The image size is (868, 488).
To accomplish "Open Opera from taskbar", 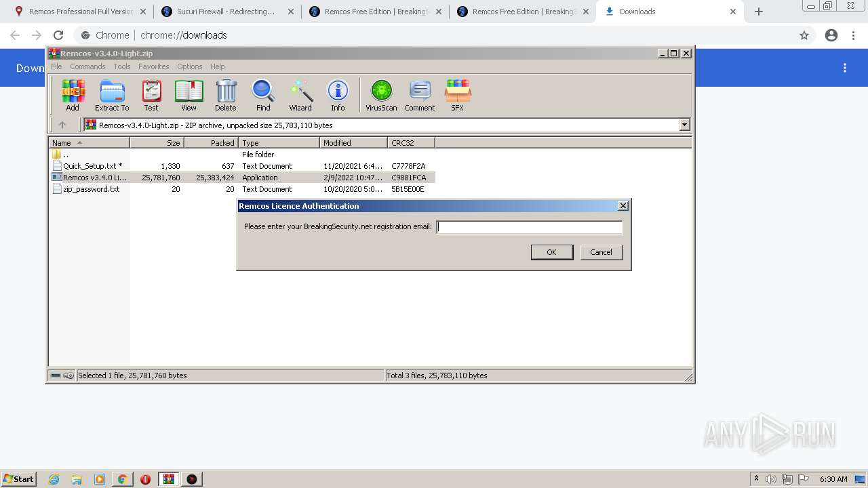I will click(145, 479).
